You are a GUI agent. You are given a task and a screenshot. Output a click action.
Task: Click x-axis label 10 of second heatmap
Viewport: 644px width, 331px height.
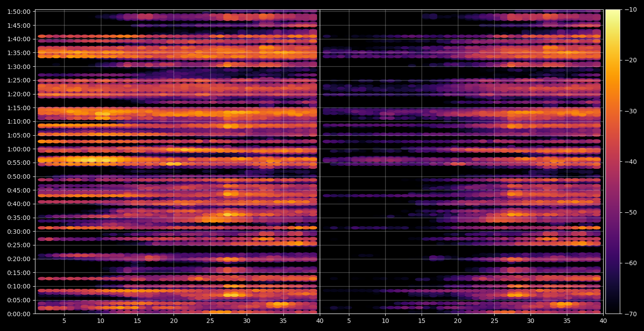(x=385, y=321)
